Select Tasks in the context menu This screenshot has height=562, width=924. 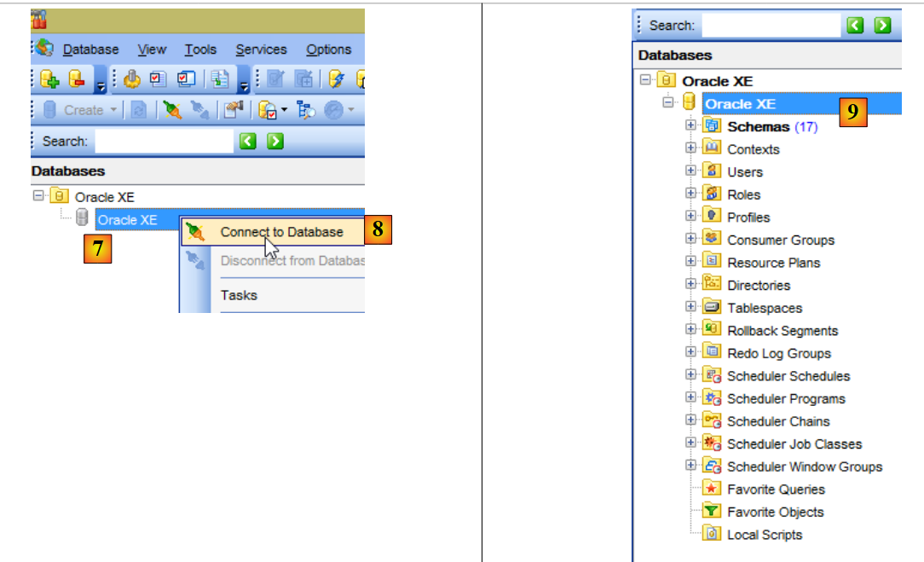(x=239, y=295)
